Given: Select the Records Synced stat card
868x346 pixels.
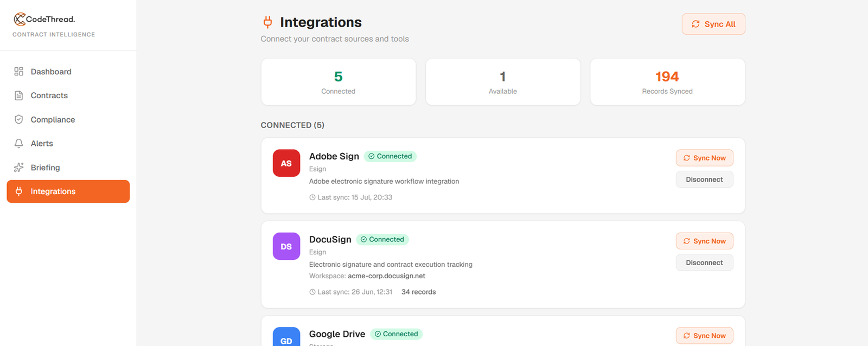Looking at the screenshot, I should tap(667, 82).
